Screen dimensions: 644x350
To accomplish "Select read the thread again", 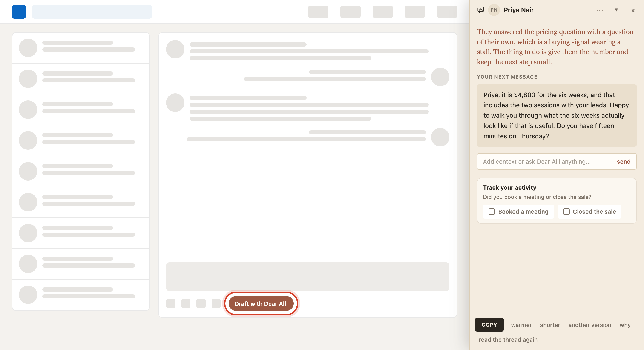I will (x=508, y=339).
